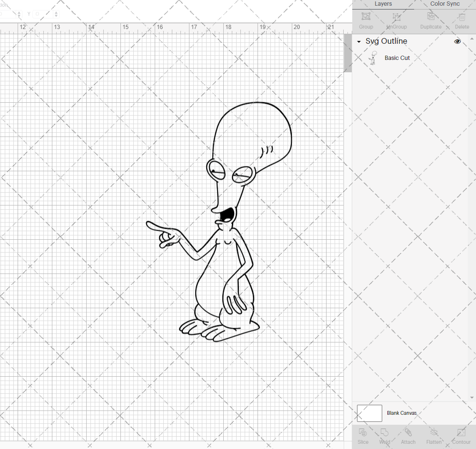The height and width of the screenshot is (449, 476).
Task: Click the Layers panel scroll down arrow
Action: (x=471, y=398)
